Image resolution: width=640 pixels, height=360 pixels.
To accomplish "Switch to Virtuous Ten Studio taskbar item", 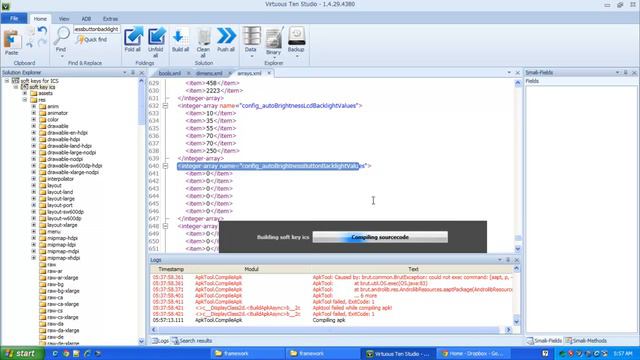I will (x=398, y=353).
